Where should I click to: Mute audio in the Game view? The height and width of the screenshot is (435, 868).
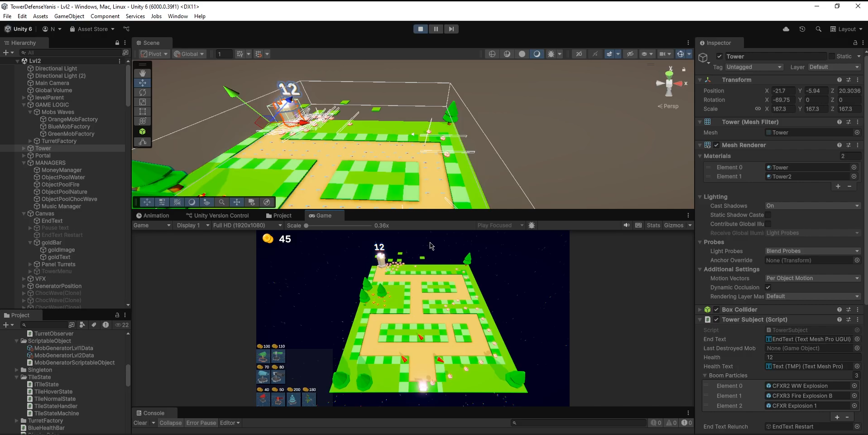627,225
